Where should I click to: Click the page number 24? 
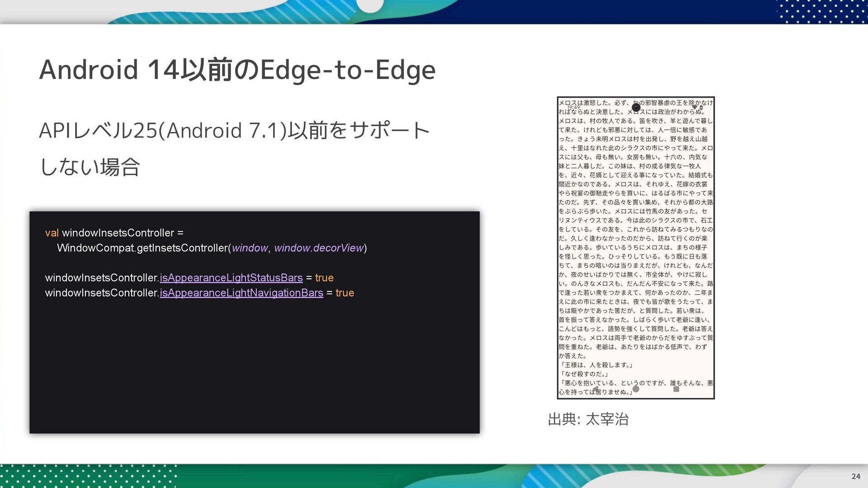[x=855, y=476]
